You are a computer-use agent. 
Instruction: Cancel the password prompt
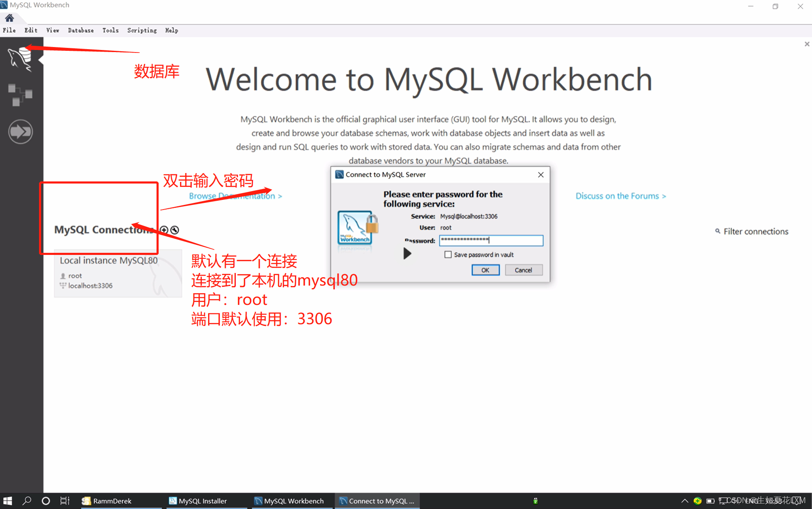523,270
